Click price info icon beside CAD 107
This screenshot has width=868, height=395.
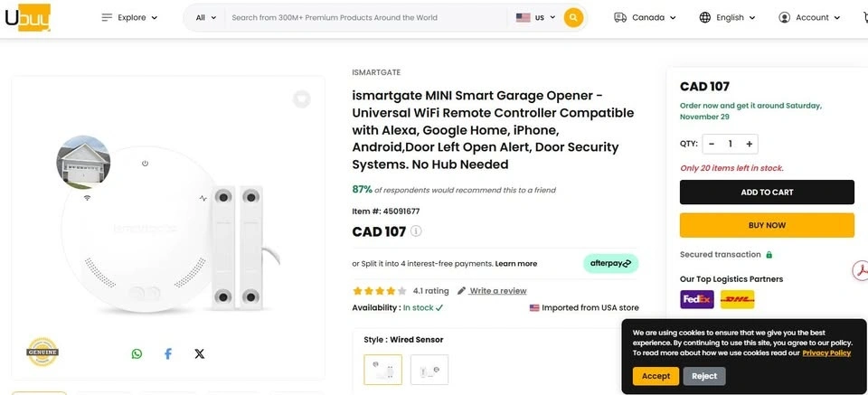[x=416, y=231]
